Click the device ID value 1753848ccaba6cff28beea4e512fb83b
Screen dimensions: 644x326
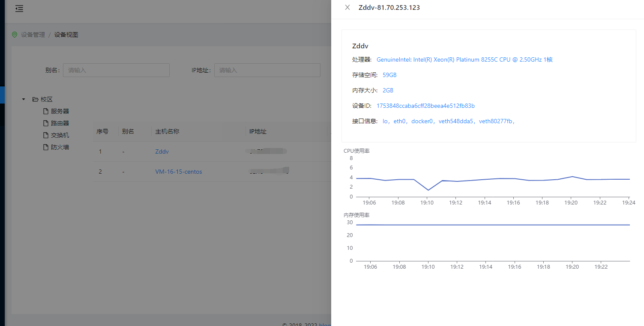click(425, 106)
